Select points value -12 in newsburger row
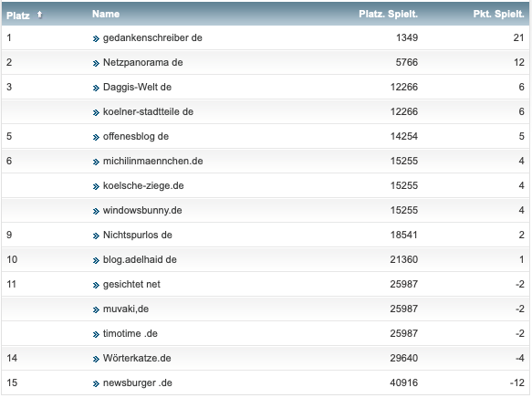 [517, 382]
